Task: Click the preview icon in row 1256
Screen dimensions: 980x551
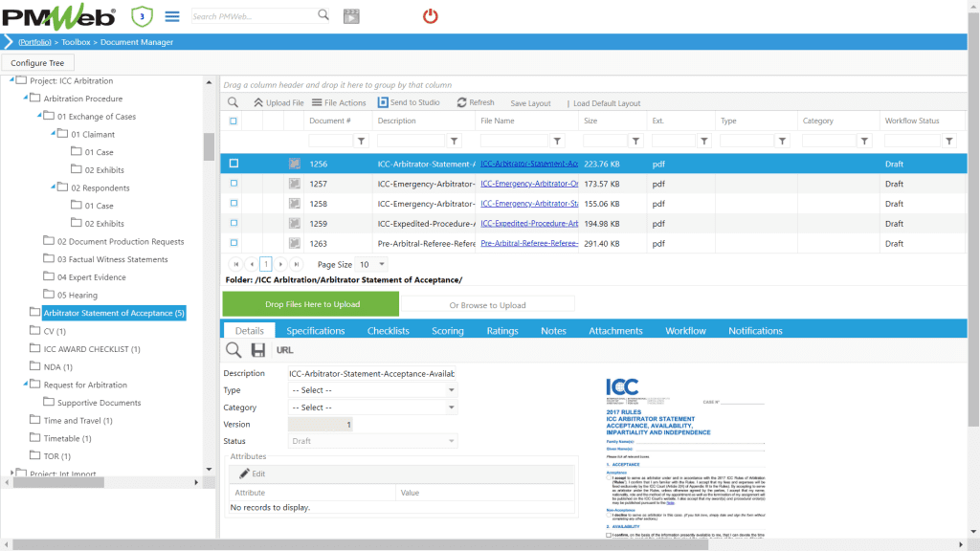Action: pyautogui.click(x=295, y=164)
